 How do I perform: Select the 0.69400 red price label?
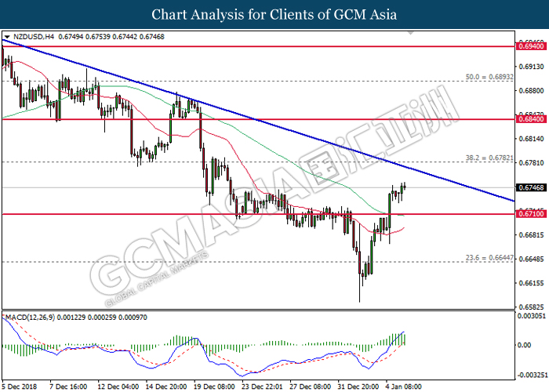click(x=531, y=46)
